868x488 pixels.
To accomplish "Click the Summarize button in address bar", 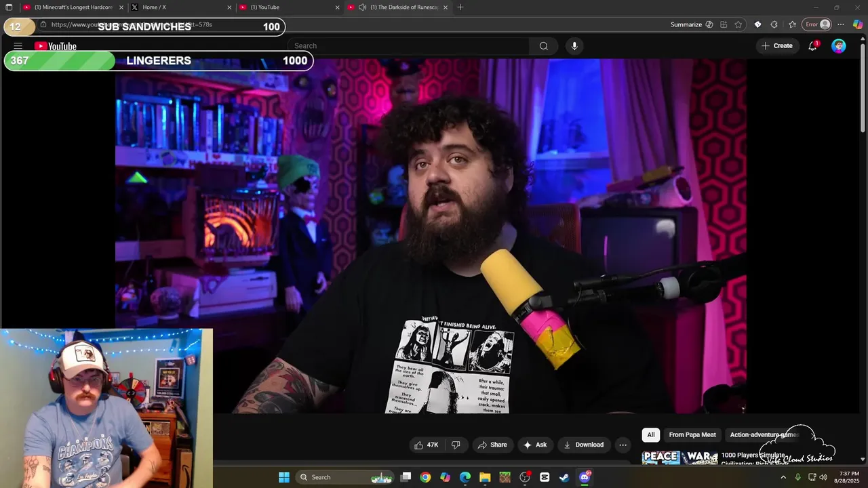I will tap(692, 24).
